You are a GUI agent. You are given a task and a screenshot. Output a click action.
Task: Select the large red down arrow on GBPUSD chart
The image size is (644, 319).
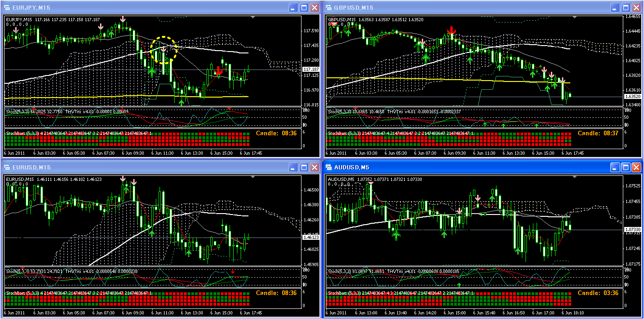(451, 30)
